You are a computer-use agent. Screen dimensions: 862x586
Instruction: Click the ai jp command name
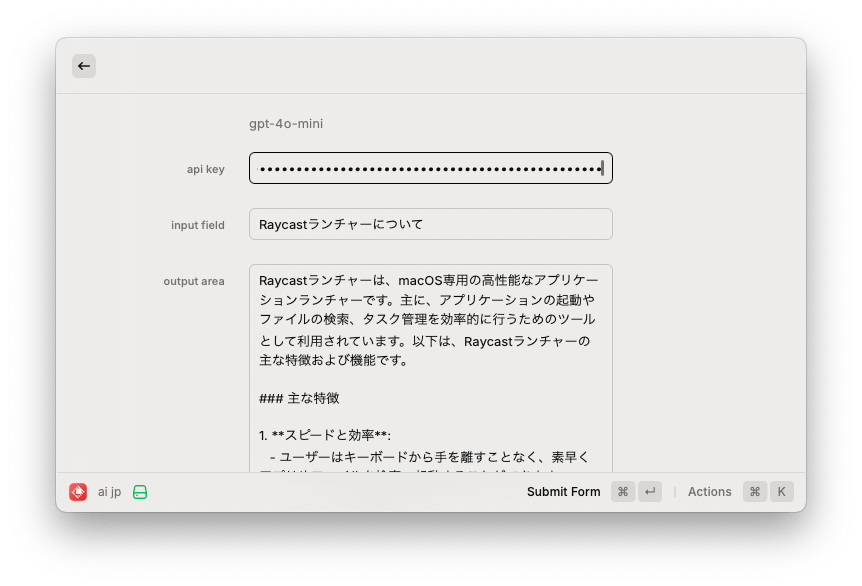click(109, 492)
